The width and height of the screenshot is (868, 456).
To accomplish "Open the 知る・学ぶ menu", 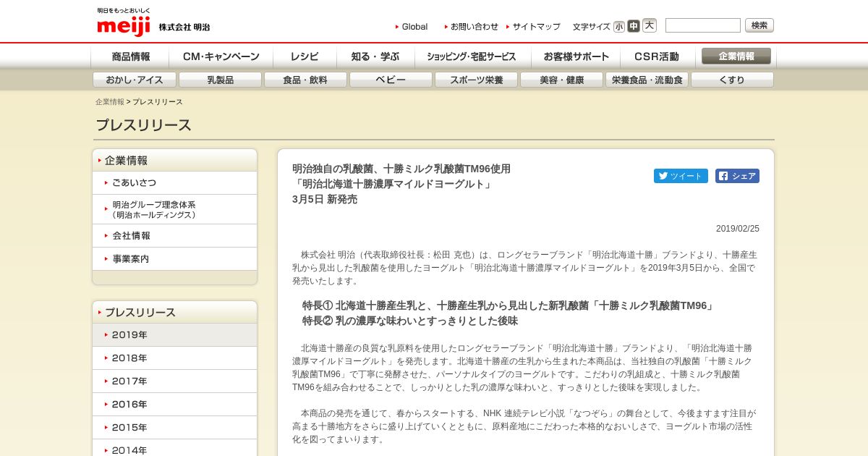I will [375, 56].
